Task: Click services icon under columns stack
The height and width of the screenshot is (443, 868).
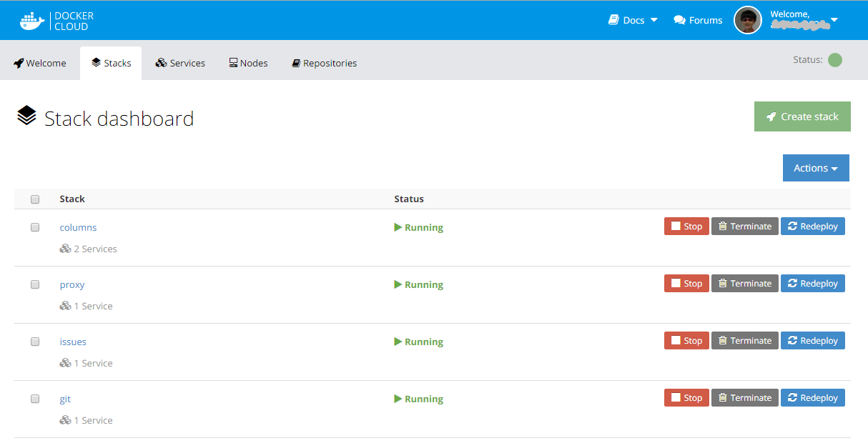Action: click(x=65, y=249)
